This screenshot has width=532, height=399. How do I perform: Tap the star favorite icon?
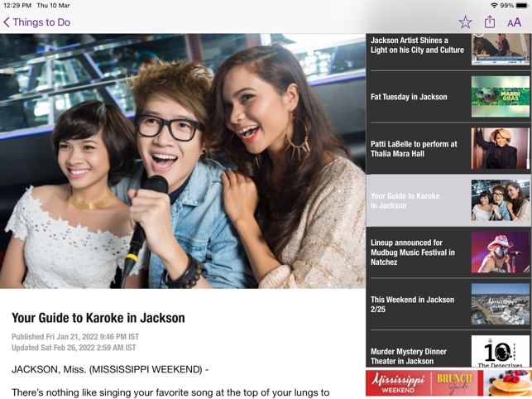coord(465,22)
